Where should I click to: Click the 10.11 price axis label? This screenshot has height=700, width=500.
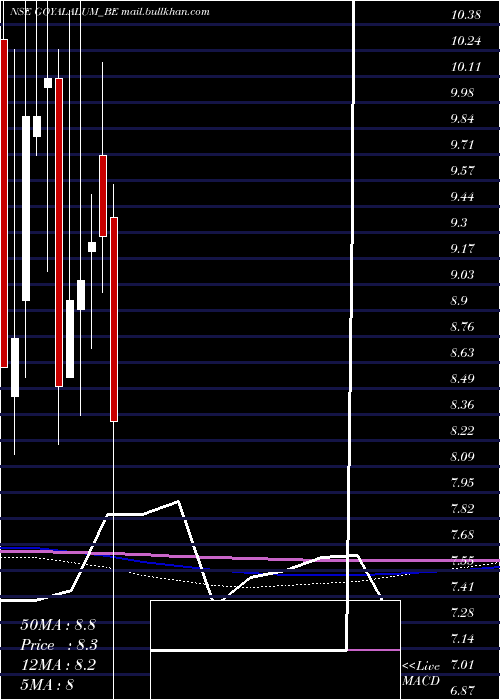466,67
